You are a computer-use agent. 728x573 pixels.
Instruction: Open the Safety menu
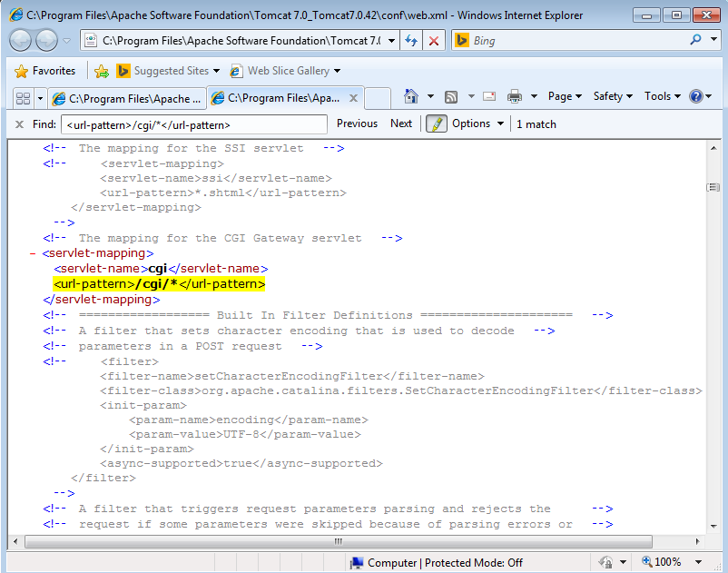pyautogui.click(x=613, y=96)
